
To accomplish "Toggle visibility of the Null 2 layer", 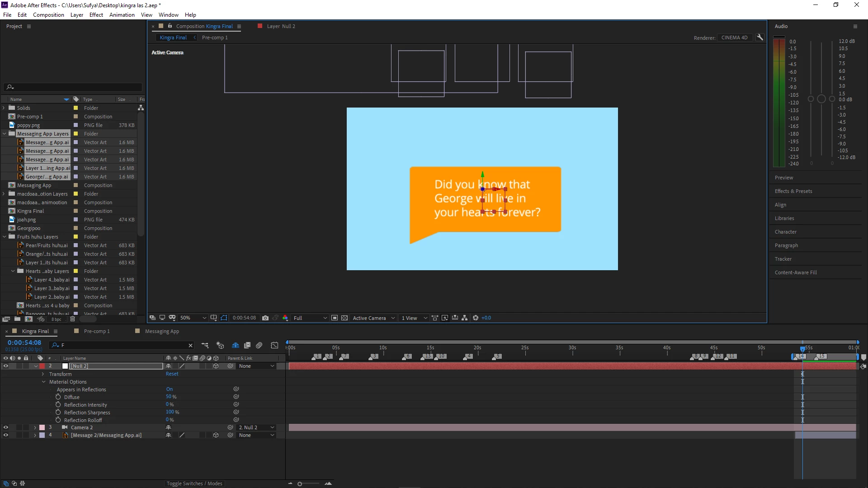I will click(x=5, y=366).
